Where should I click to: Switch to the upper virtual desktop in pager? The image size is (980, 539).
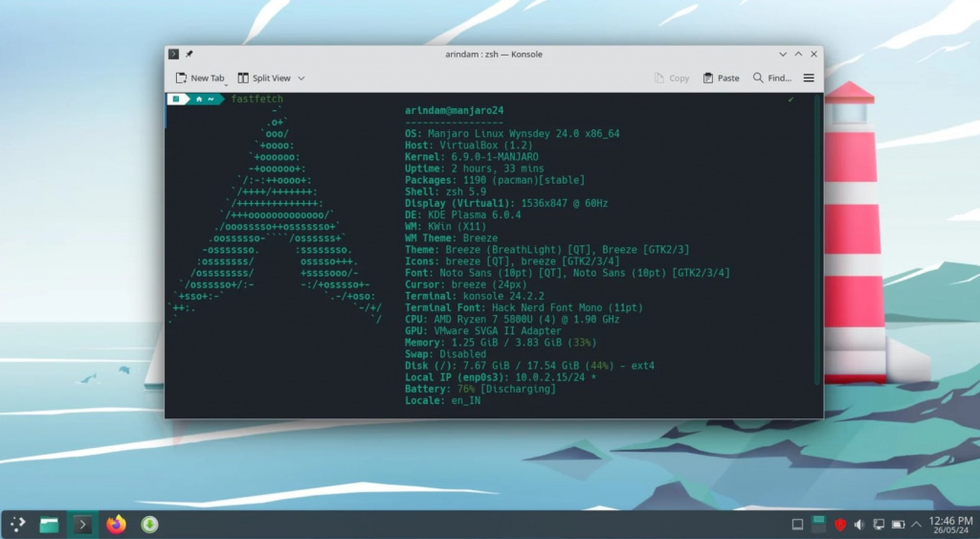tap(818, 519)
